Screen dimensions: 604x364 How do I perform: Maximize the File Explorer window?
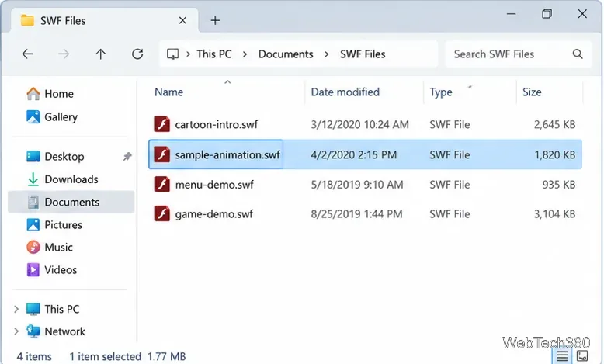pyautogui.click(x=547, y=14)
